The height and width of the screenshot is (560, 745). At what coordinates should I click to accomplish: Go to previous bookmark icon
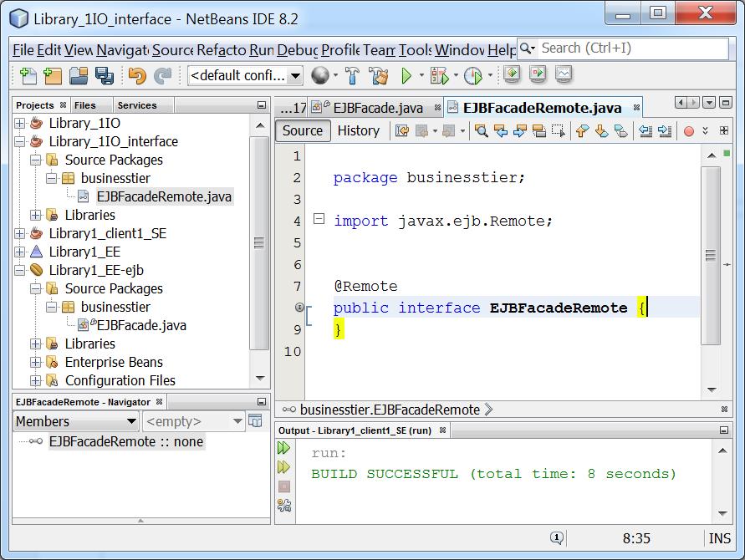582,130
